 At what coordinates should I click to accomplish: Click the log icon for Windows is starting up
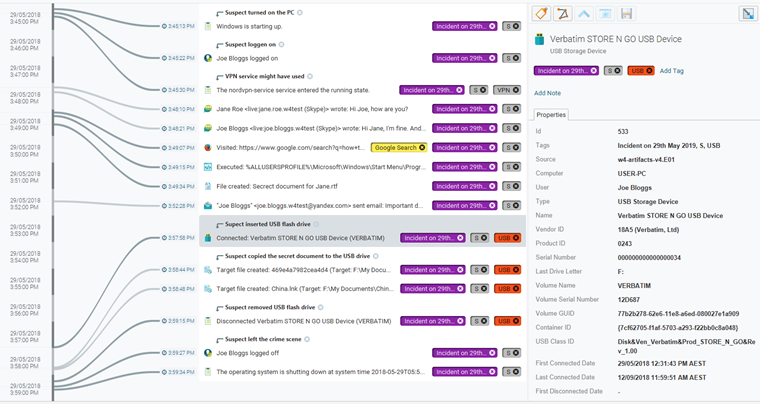tap(208, 26)
